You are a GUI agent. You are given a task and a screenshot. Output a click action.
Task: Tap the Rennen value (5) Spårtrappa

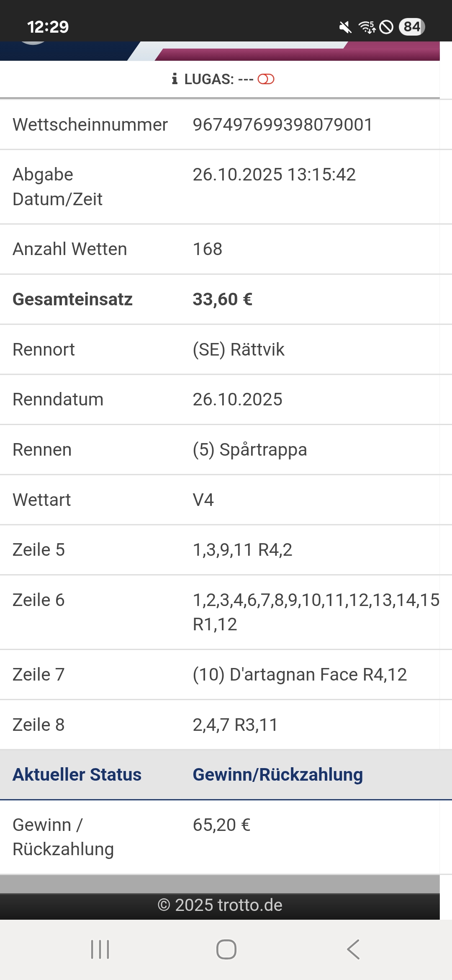click(x=250, y=450)
